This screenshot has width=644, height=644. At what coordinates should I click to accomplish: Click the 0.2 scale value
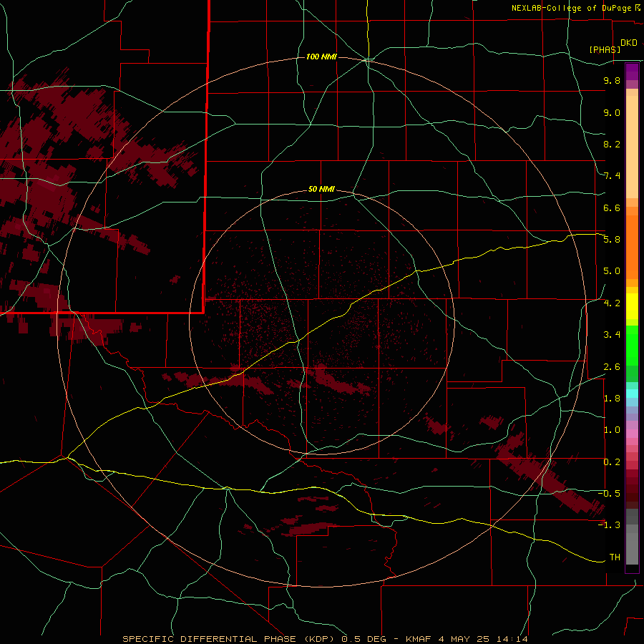[612, 462]
